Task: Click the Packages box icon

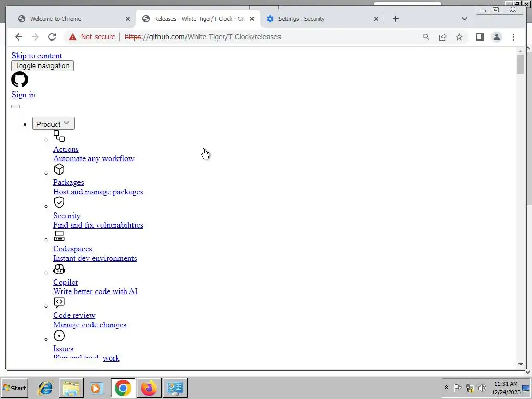Action: (x=59, y=169)
